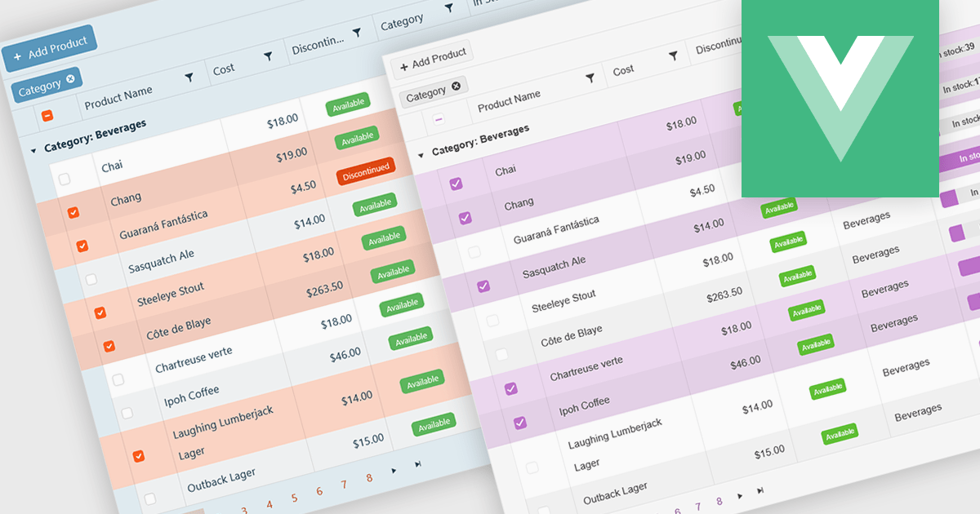Open Product Name filter in purple grid

point(590,78)
